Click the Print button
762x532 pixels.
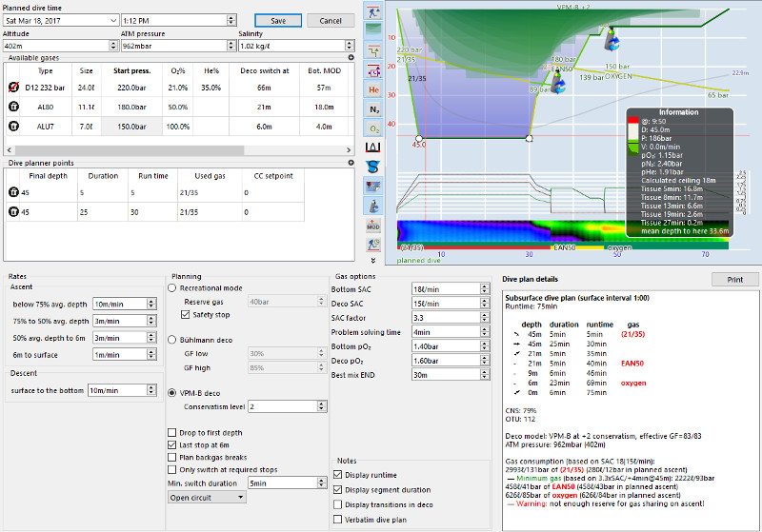(x=734, y=280)
